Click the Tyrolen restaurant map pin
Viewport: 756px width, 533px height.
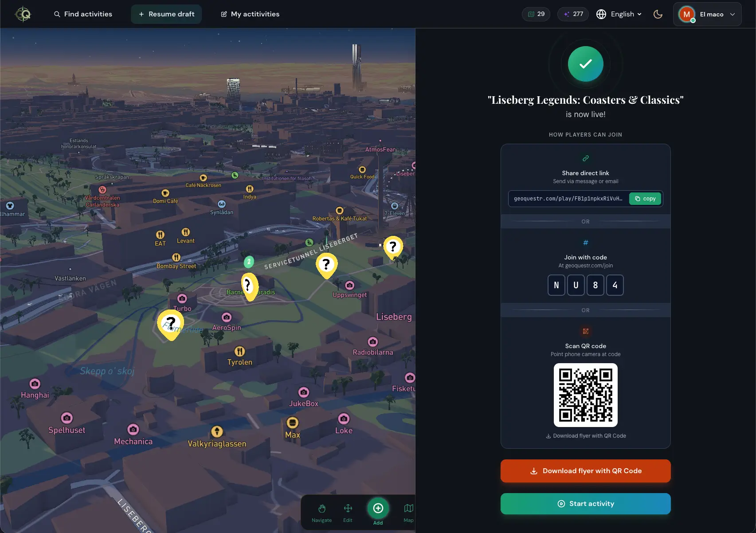point(239,352)
